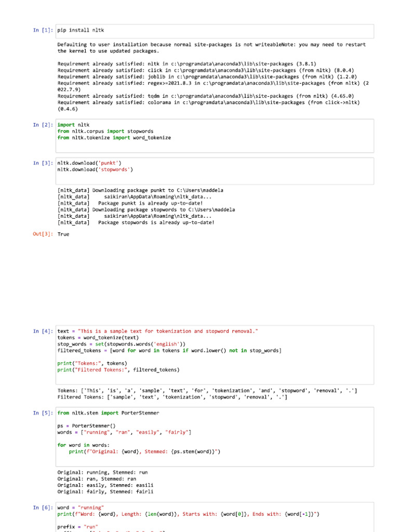The width and height of the screenshot is (399, 532).
Task: Click the Filtered Tokens output line
Action: [x=172, y=397]
